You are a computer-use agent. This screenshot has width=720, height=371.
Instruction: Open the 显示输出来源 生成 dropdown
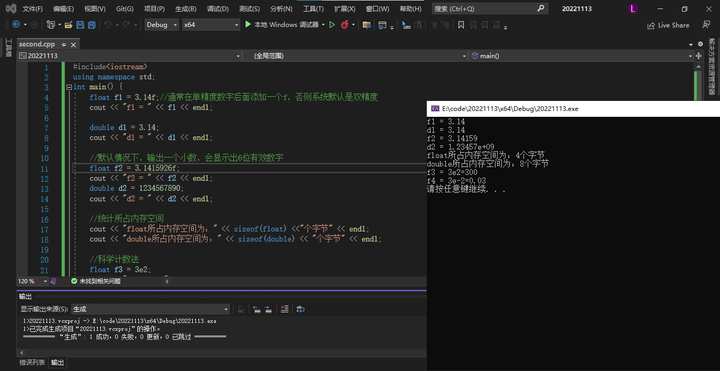click(x=150, y=309)
